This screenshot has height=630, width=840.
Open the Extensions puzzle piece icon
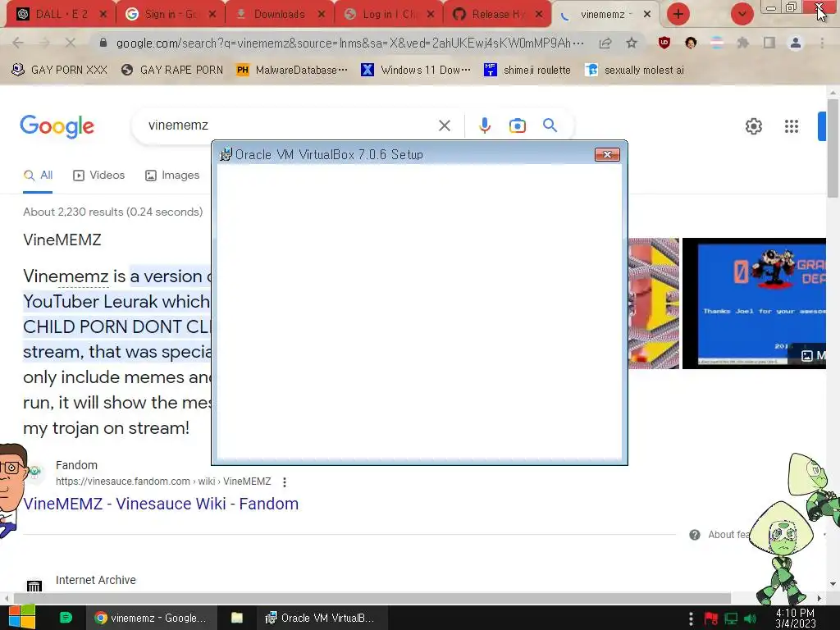(x=743, y=43)
